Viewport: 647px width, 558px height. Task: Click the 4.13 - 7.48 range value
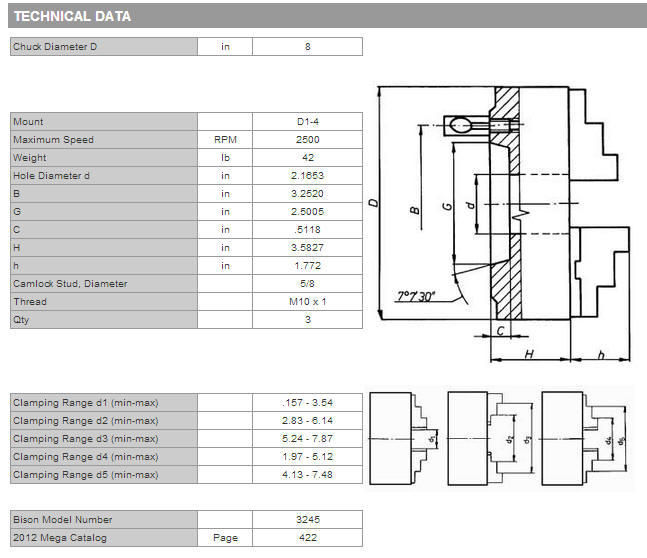coord(307,475)
